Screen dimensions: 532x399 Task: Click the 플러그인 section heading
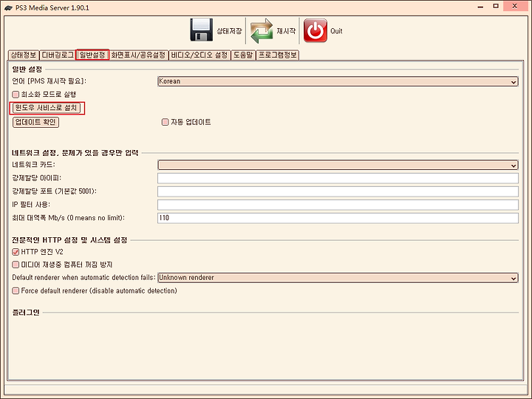click(26, 312)
